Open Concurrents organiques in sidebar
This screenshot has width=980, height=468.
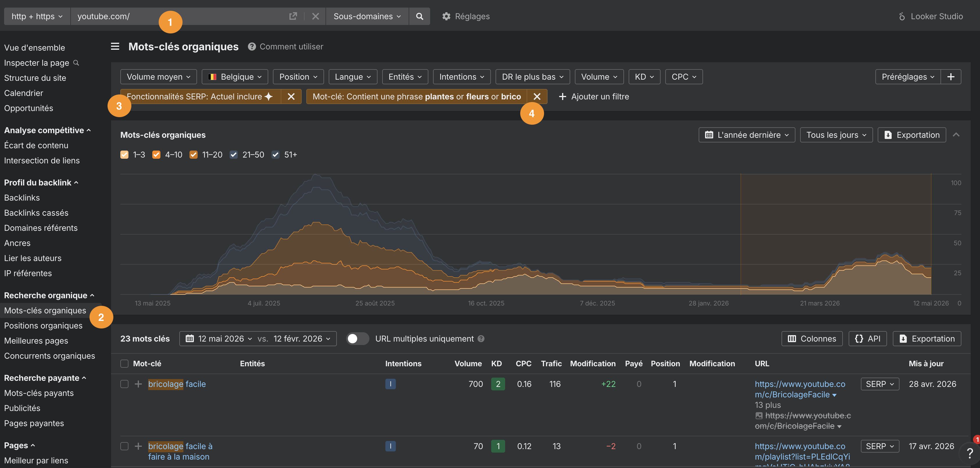click(49, 356)
